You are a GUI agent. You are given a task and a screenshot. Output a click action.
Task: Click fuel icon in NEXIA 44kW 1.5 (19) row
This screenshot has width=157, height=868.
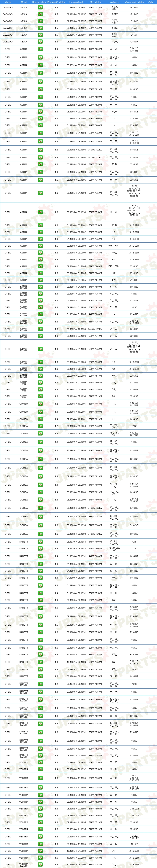pos(40,42)
